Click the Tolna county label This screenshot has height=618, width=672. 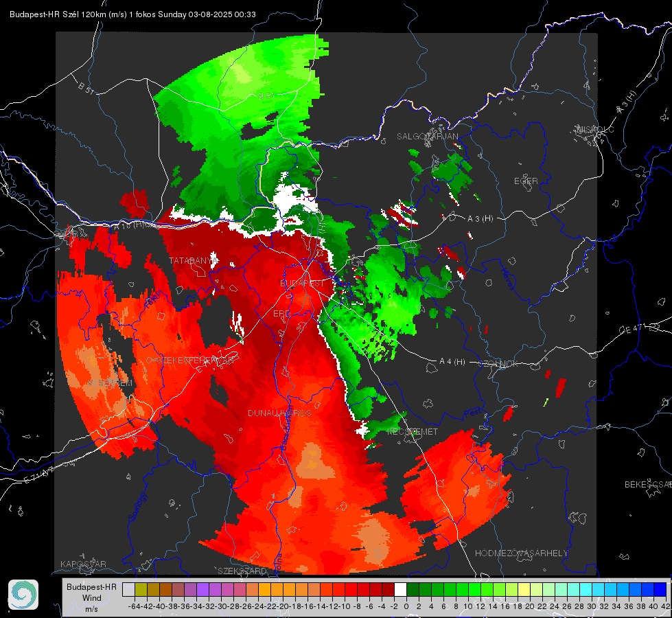[x=279, y=562]
